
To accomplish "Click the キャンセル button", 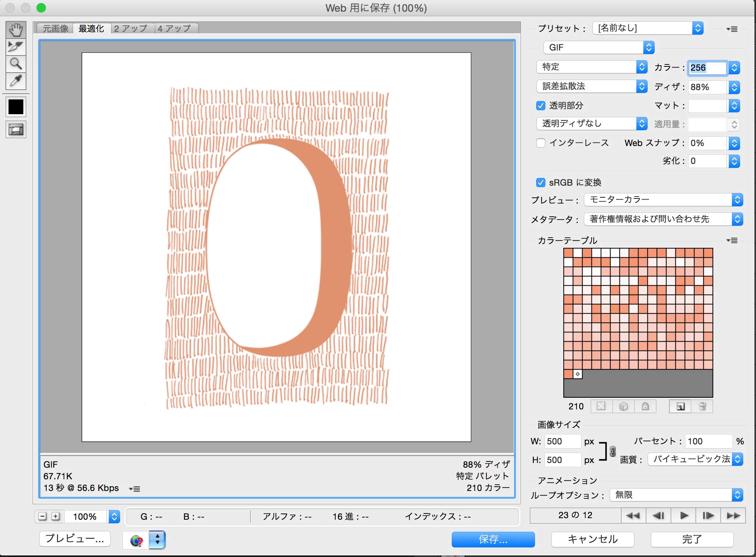I will pyautogui.click(x=592, y=539).
